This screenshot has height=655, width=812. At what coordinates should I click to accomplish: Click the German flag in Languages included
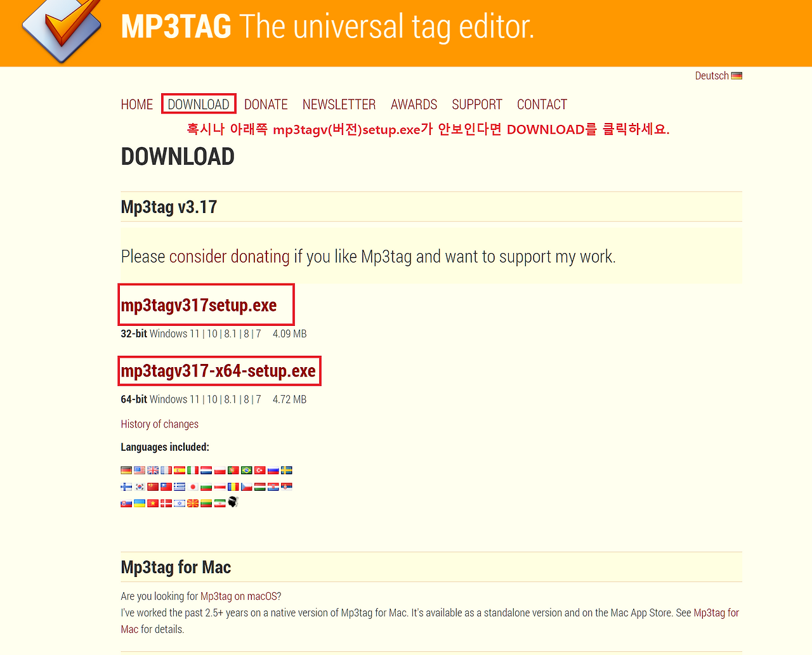coord(126,470)
